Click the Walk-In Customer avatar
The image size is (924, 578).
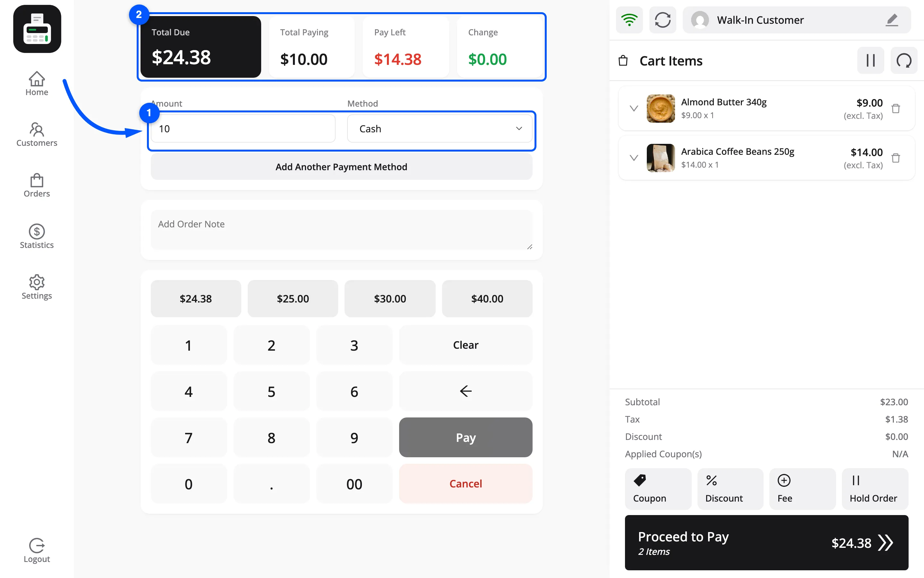point(700,20)
